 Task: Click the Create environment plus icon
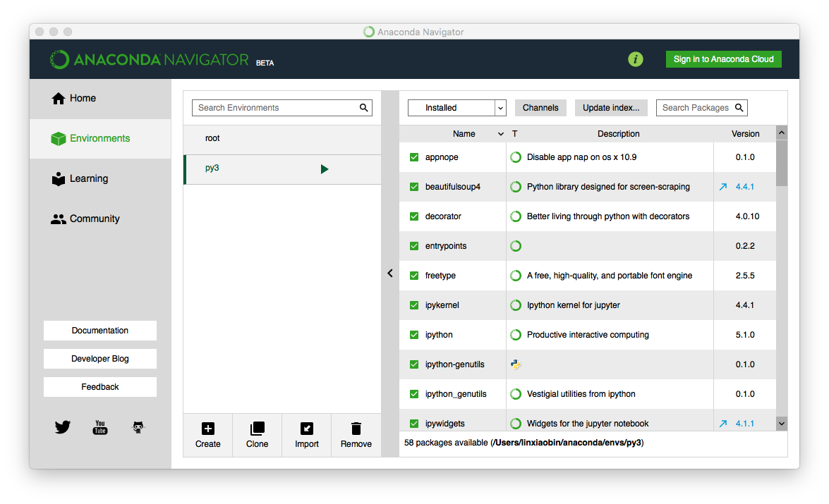207,428
